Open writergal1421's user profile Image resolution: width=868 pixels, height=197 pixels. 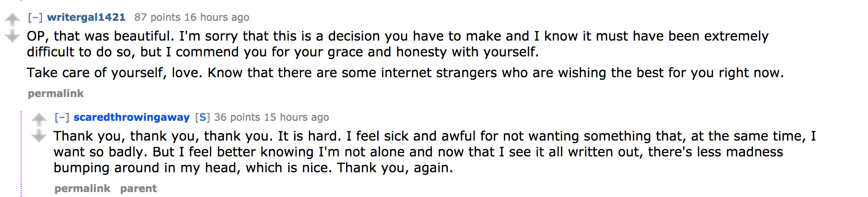[87, 17]
